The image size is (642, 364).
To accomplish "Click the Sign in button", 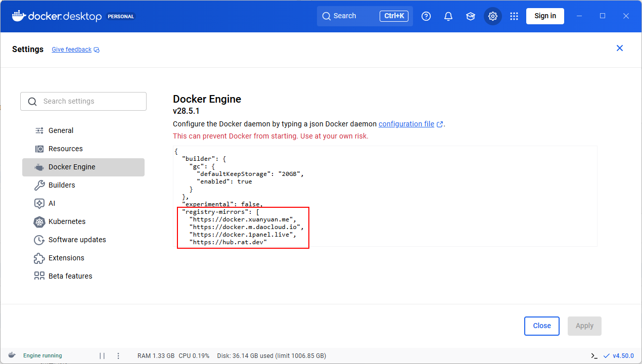I will (x=545, y=16).
